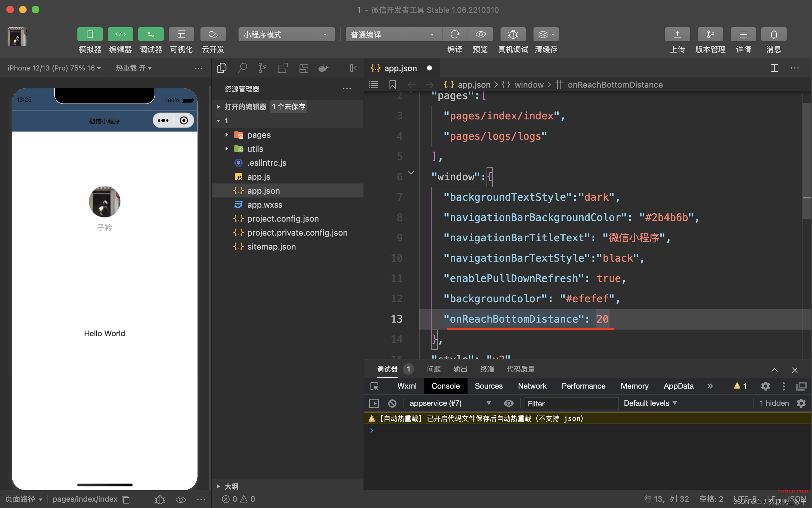Toggle the console sidebar icon

click(x=374, y=403)
